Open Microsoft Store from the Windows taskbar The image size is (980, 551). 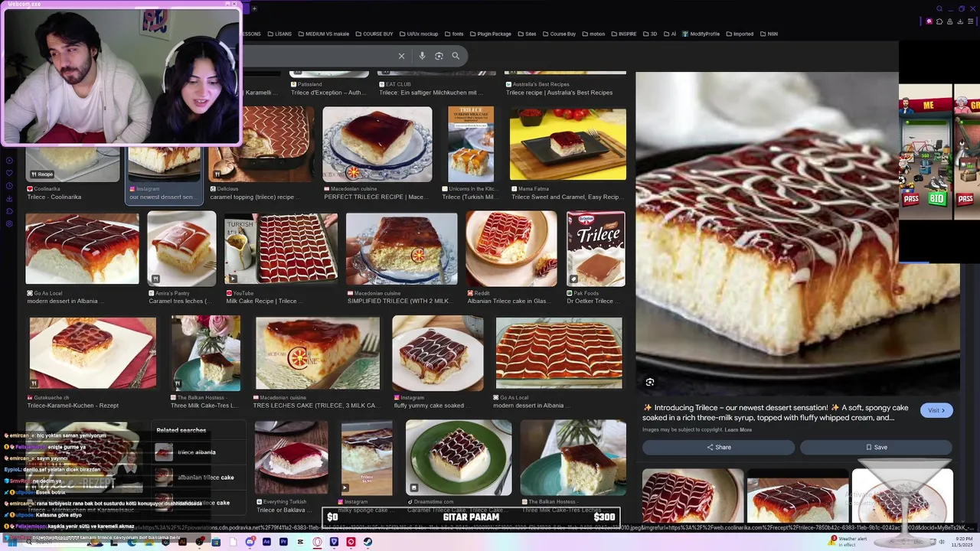pos(216,542)
